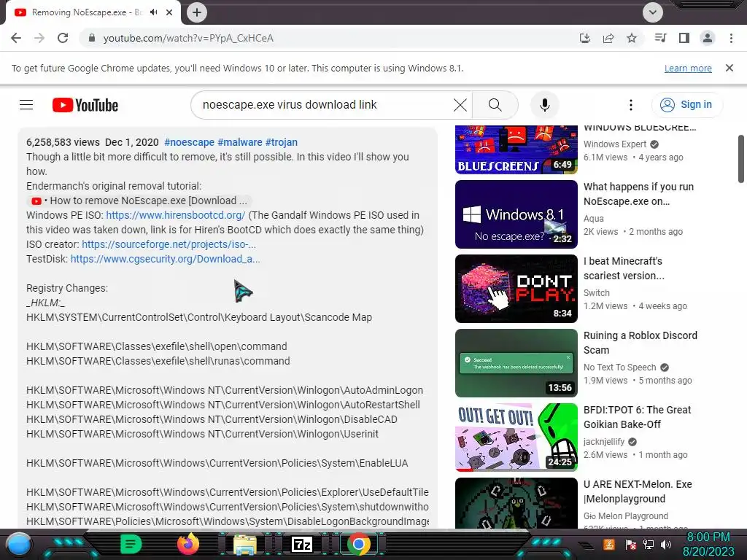Click Learn more about Chrome updates
Screen dimensions: 747x560
(688, 69)
